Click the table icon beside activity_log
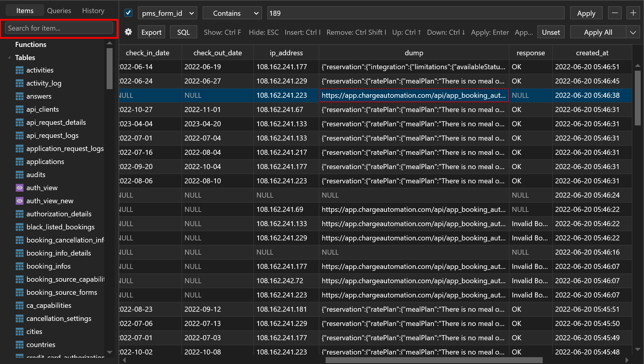 click(x=20, y=83)
